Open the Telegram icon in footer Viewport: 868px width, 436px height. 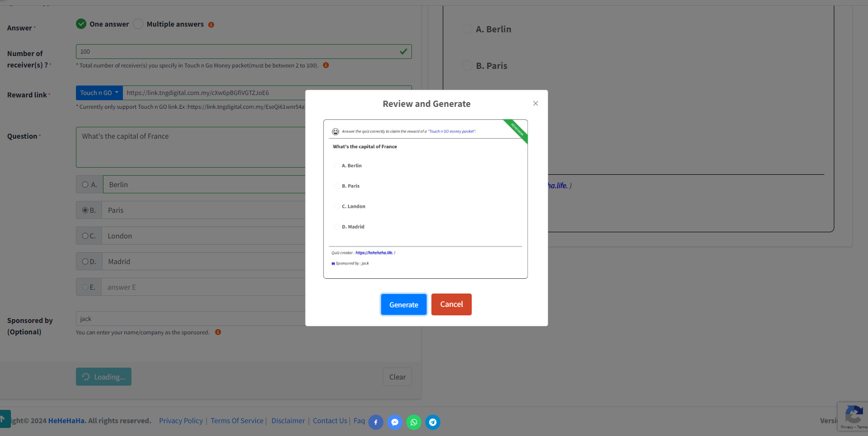(x=432, y=422)
